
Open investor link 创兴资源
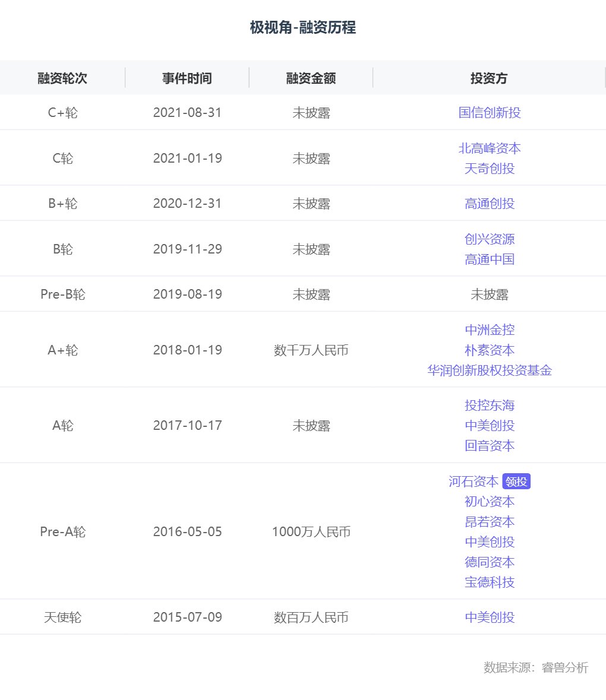coord(490,239)
